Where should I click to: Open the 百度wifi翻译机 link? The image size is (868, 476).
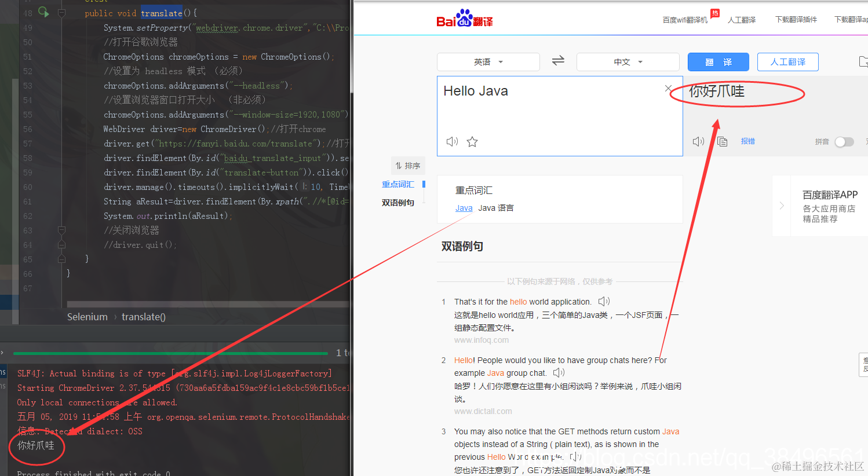coord(685,20)
